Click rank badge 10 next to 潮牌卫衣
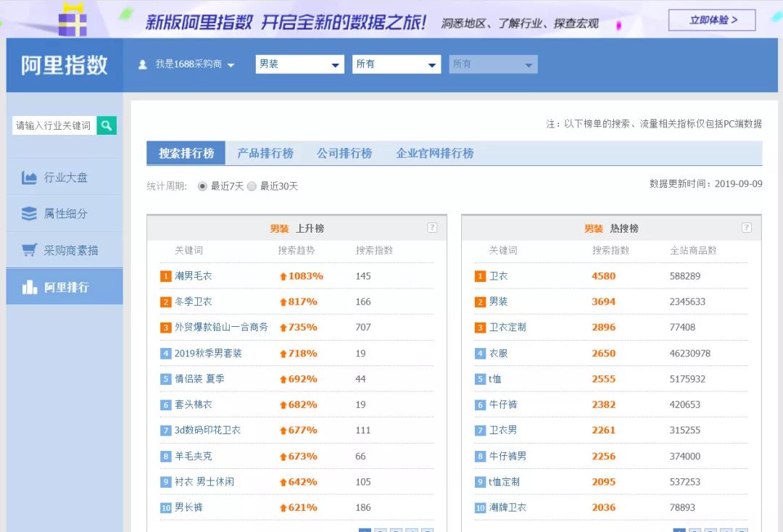783x532 pixels. pyautogui.click(x=480, y=507)
